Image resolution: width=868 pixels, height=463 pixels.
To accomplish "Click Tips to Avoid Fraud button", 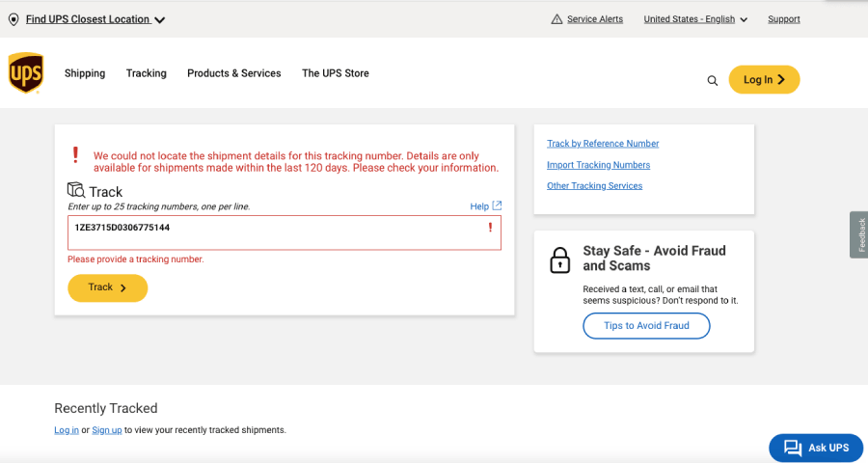I will pos(646,326).
